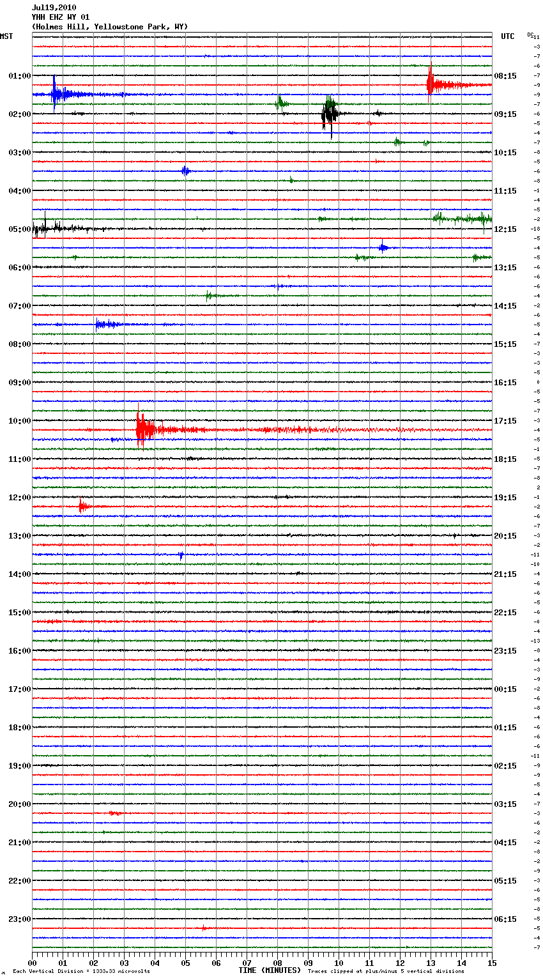Select the '17:00' MST time label

click(20, 689)
